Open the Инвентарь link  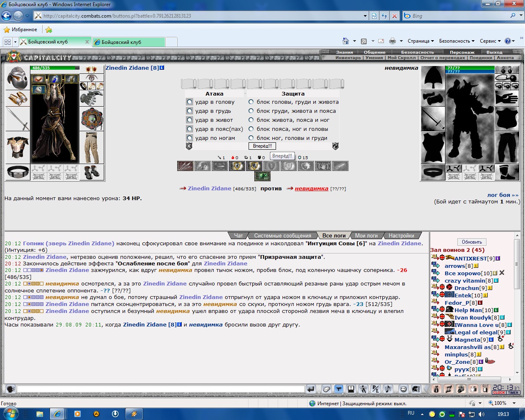(348, 58)
